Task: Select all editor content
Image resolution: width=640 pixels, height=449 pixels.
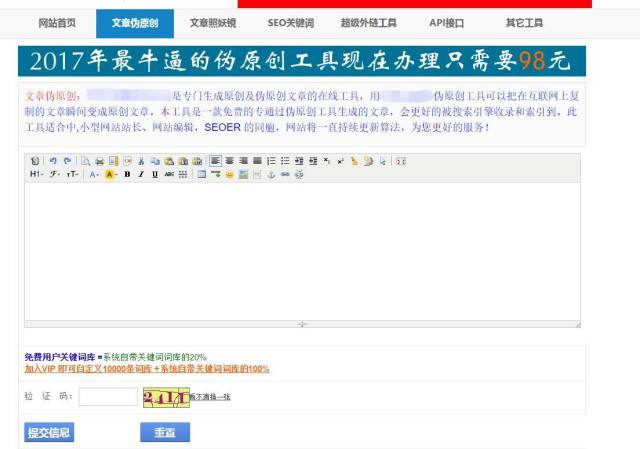Action: pos(382,161)
